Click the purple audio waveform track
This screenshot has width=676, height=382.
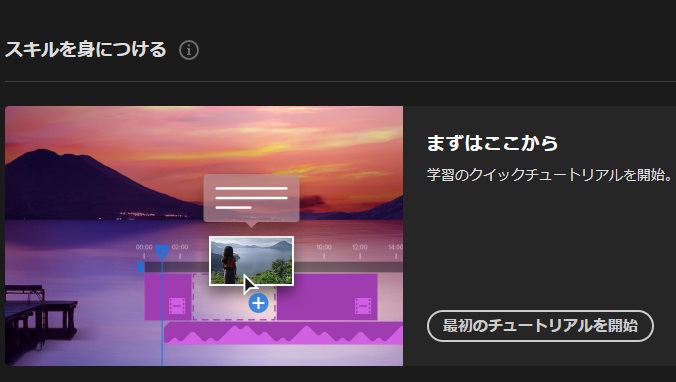[283, 333]
